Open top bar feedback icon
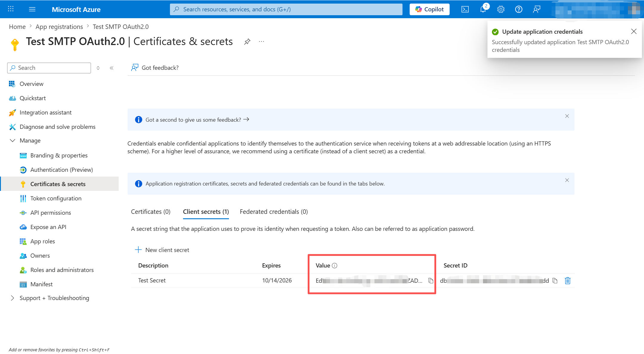 coord(537,9)
